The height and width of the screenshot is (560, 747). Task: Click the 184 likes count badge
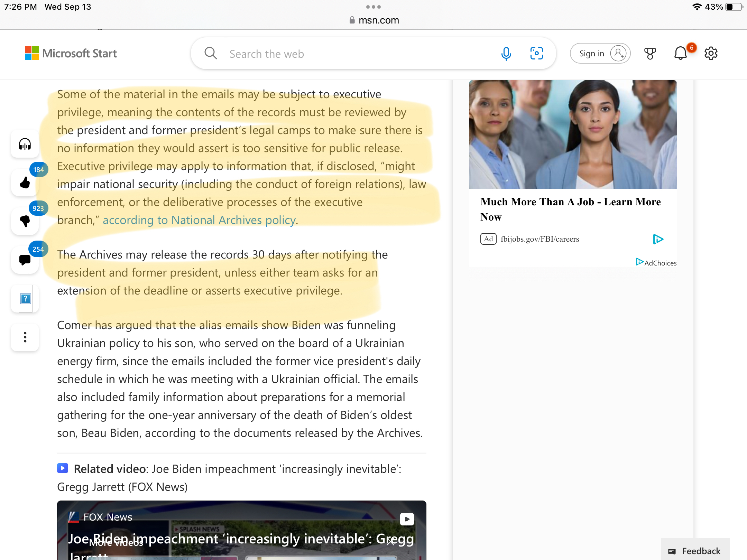tap(39, 170)
